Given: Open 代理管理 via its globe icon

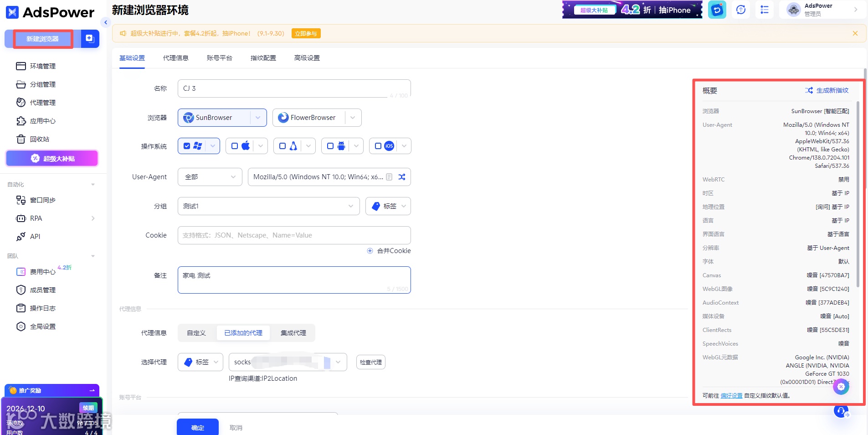Looking at the screenshot, I should (21, 103).
